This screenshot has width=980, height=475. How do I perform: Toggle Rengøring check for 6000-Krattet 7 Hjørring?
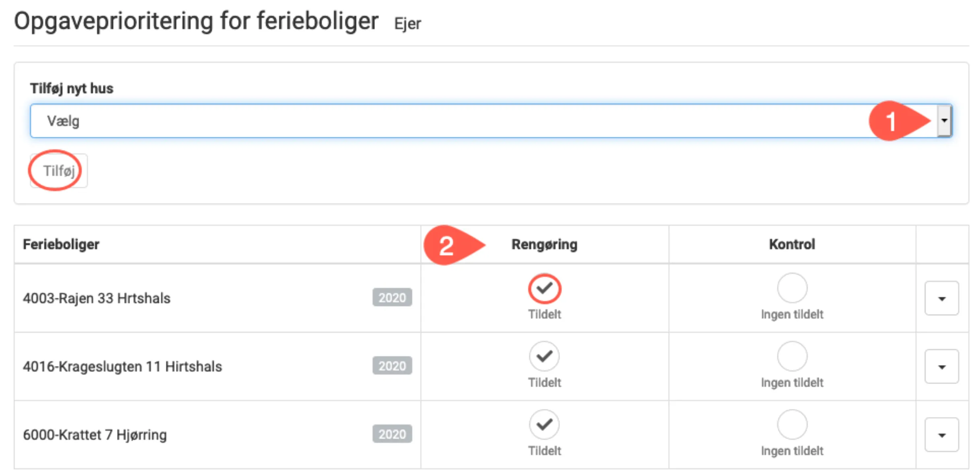tap(544, 424)
